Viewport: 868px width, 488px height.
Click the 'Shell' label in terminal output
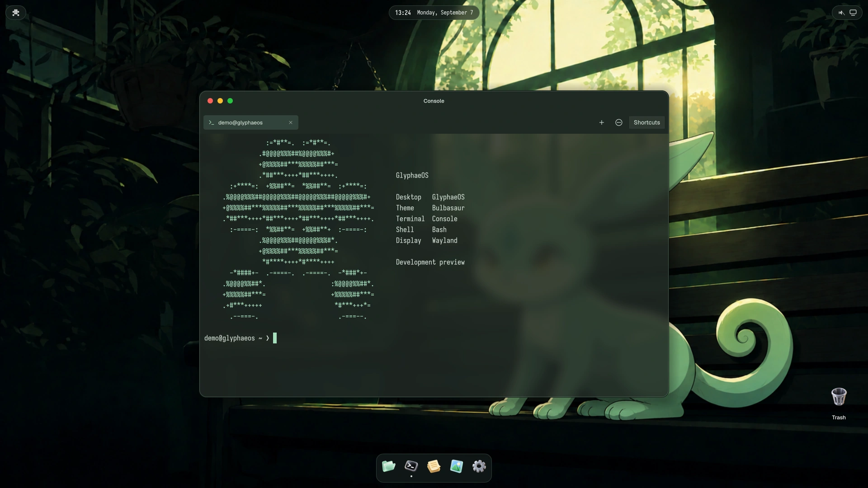(405, 230)
